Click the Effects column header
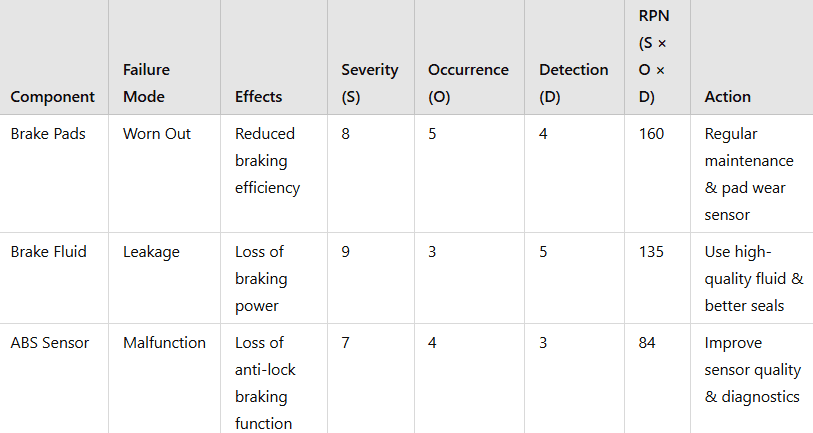 (258, 97)
